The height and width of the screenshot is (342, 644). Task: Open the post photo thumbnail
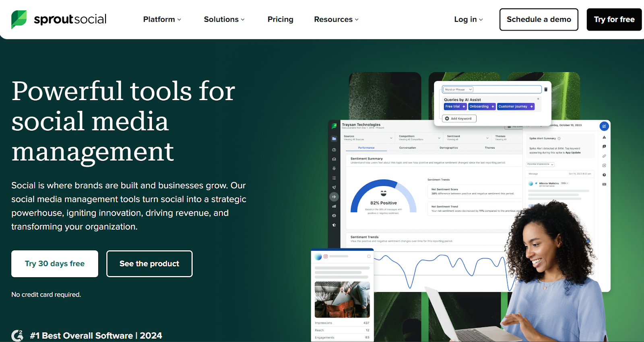(342, 299)
